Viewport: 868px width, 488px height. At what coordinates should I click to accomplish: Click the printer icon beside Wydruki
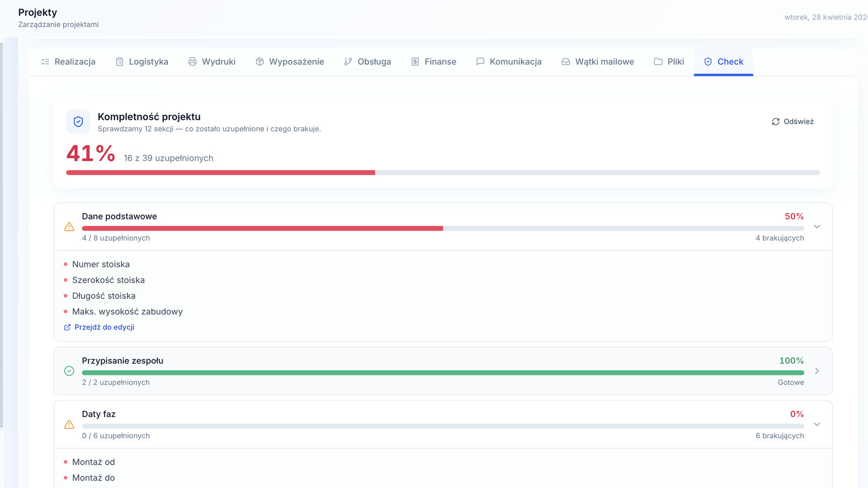click(192, 62)
